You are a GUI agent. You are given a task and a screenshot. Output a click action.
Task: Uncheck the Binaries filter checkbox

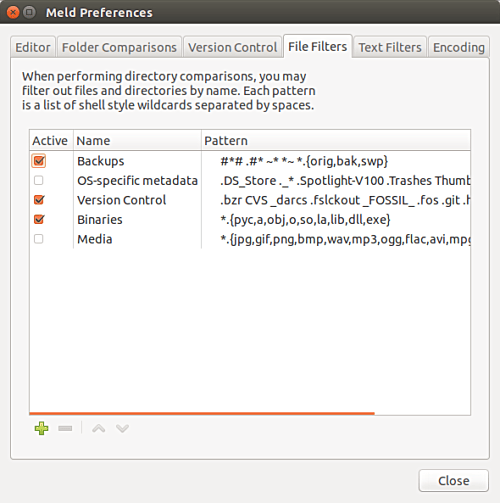click(39, 219)
